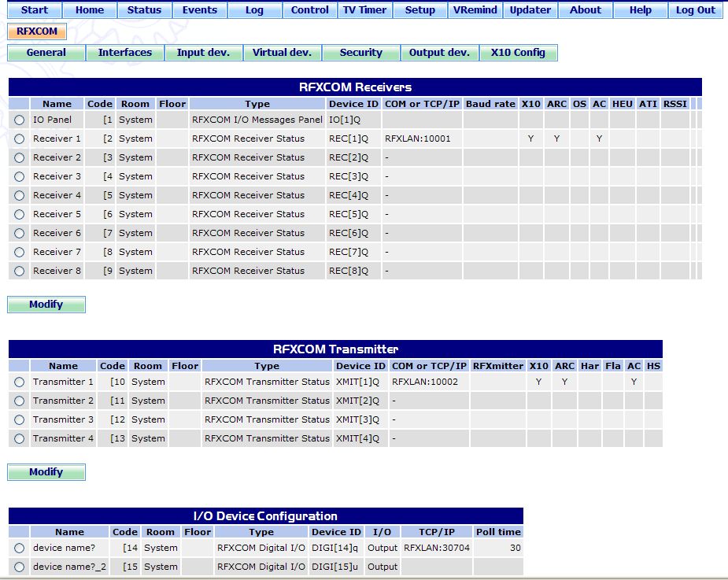728x580 pixels.
Task: Click the HEU column header
Action: (622, 104)
